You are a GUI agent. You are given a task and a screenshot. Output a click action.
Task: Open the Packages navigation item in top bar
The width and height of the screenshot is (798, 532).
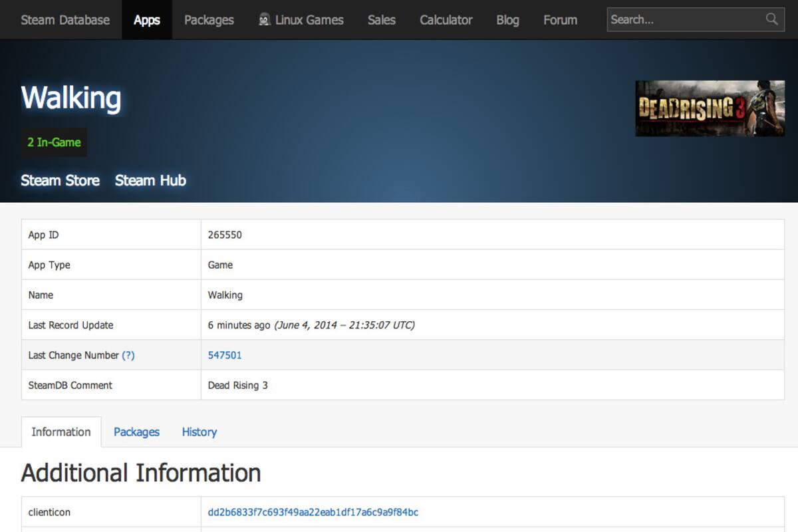209,20
